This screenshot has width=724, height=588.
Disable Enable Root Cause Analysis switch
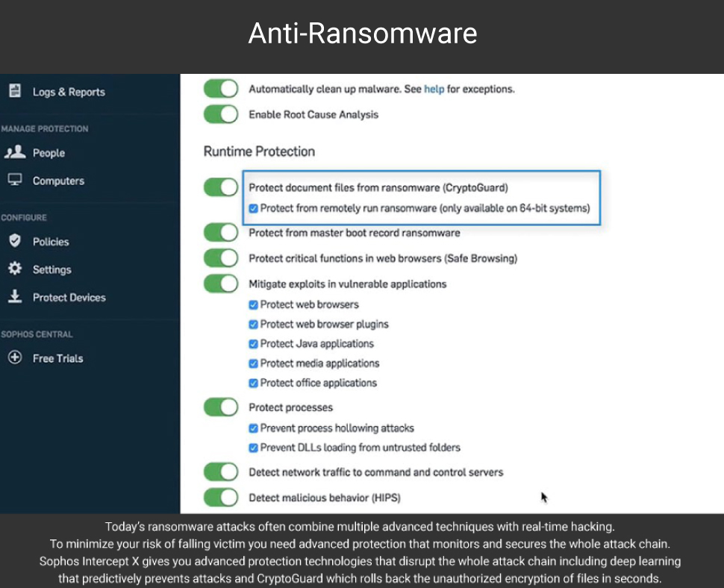tap(221, 114)
